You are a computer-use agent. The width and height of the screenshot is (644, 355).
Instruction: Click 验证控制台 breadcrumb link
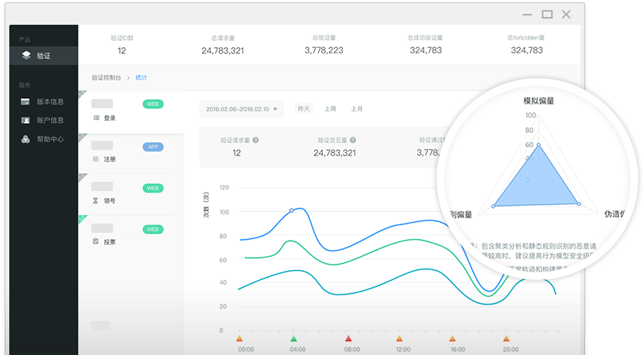click(107, 77)
